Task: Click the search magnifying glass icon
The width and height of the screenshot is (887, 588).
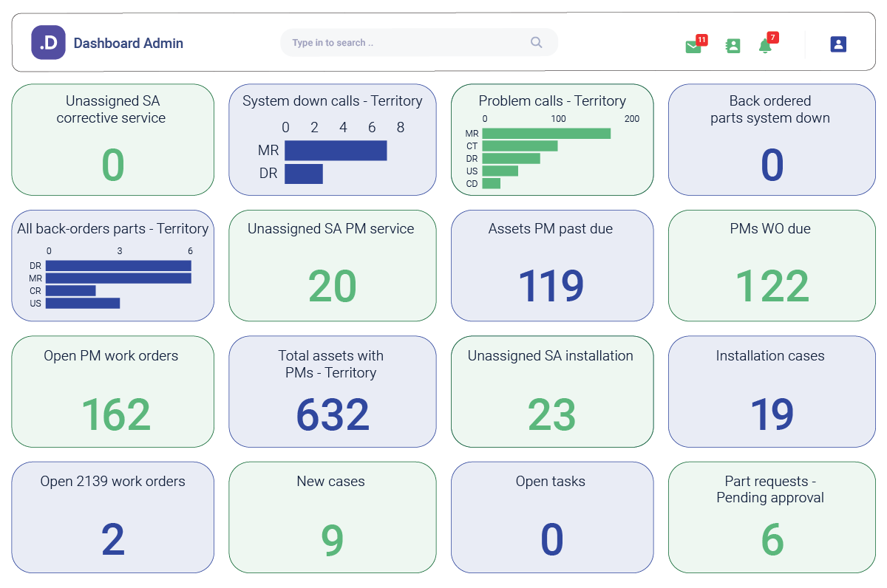Action: pos(536,43)
